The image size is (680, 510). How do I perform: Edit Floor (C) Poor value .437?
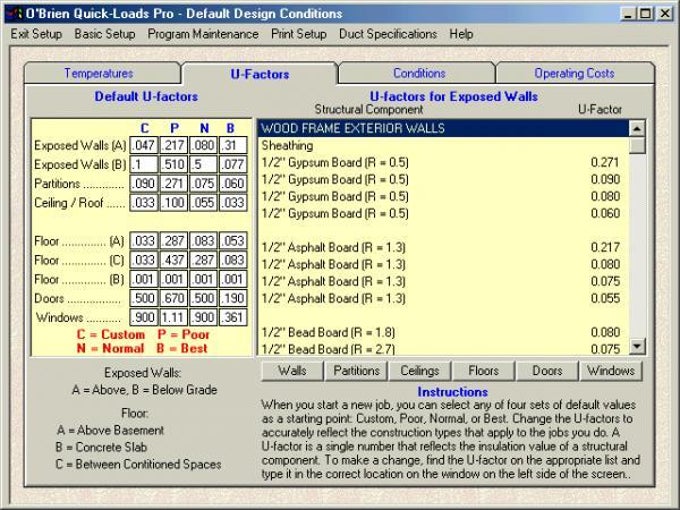tap(173, 260)
